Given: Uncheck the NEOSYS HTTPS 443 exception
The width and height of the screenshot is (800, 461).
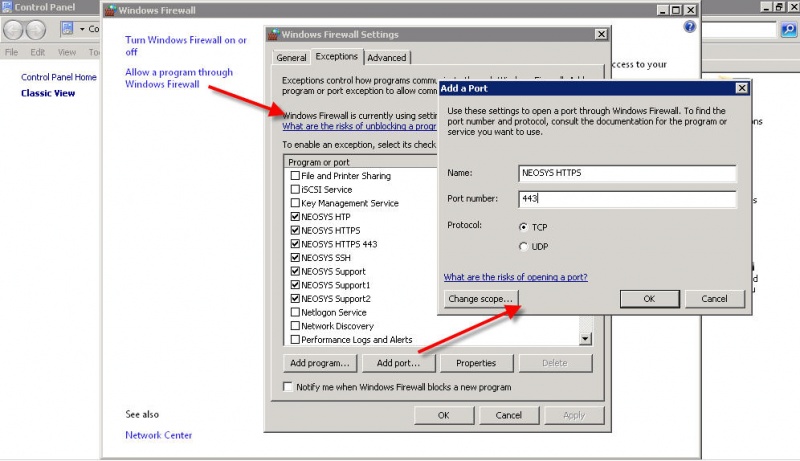Looking at the screenshot, I should pos(295,244).
